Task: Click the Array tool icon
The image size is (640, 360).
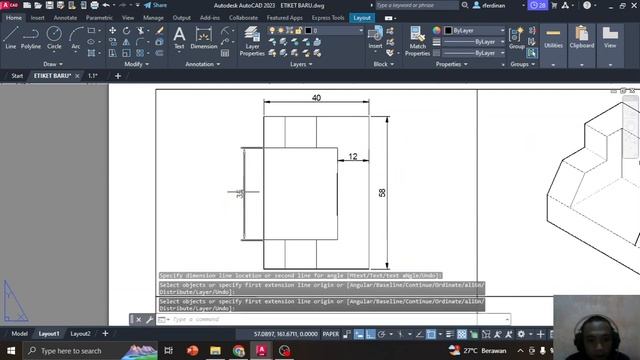Action: pos(140,53)
